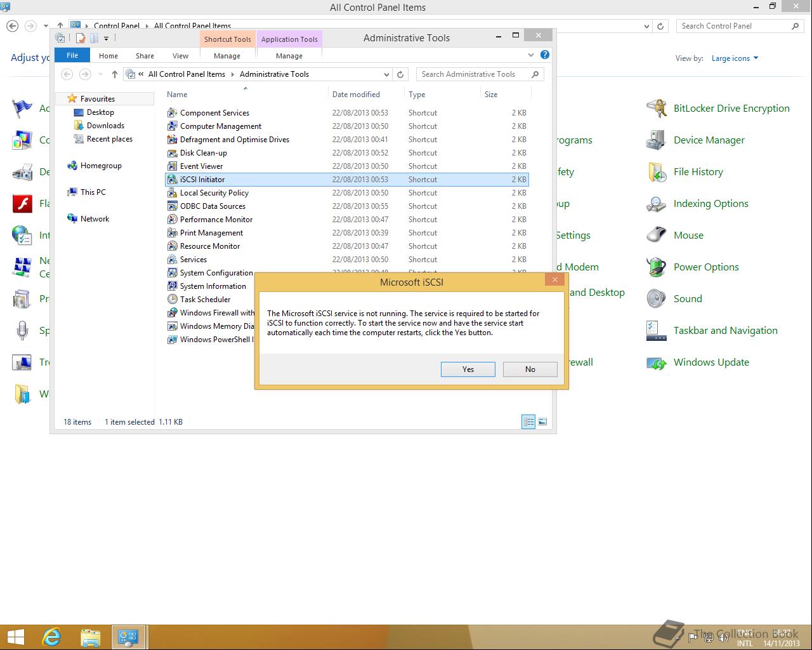Click the Local Security Policy icon
The image size is (812, 650).
[172, 192]
